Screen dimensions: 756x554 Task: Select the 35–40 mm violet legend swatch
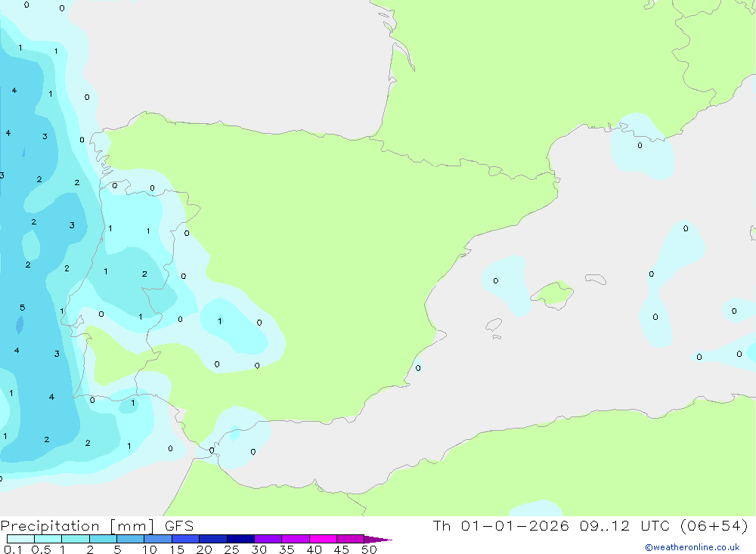[295, 539]
